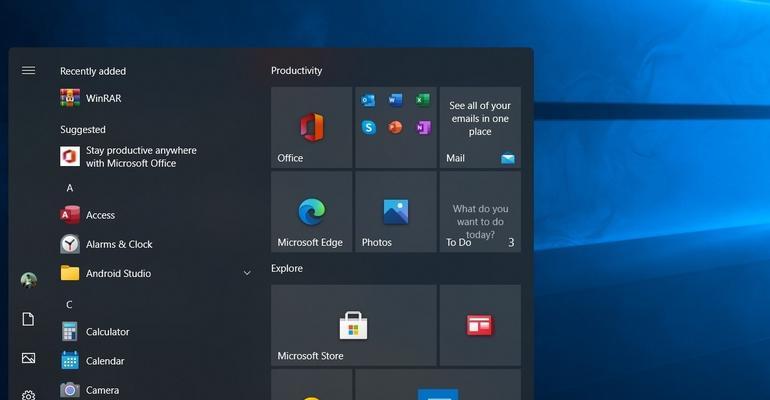Click the user account avatar
Viewport: 770px width, 400px height.
[28, 280]
